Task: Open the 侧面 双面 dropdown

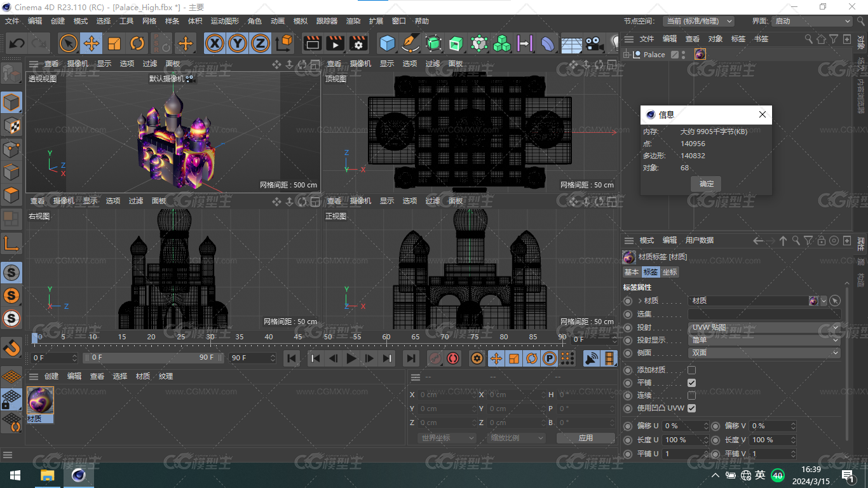Action: tap(764, 353)
